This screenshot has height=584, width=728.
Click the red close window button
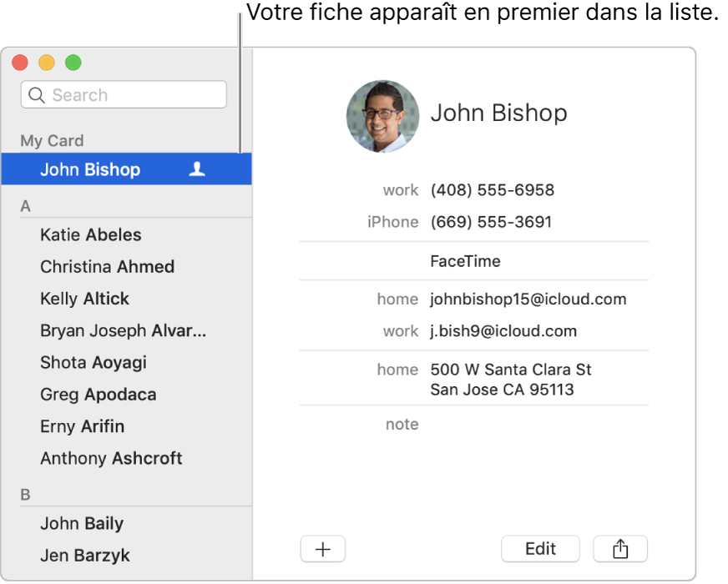(20, 63)
